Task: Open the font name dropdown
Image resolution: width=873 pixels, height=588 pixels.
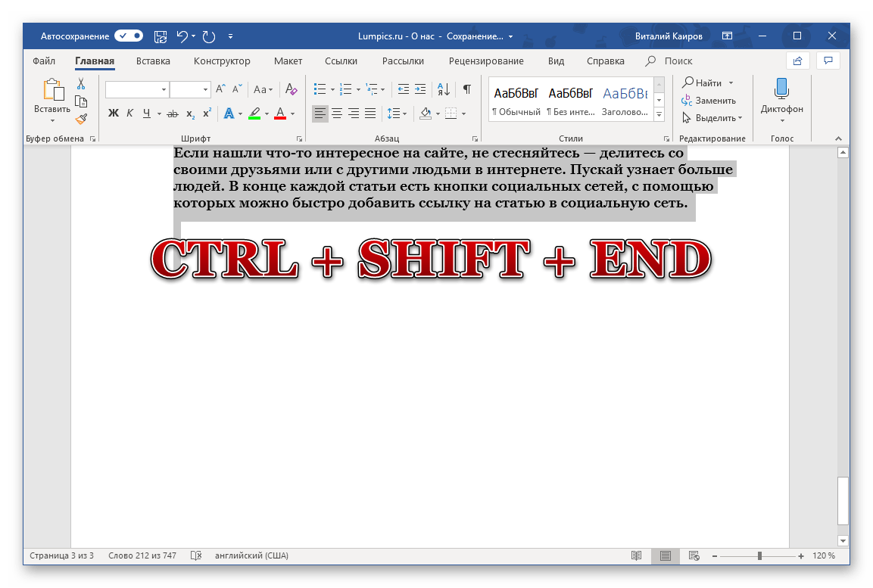Action: click(x=164, y=90)
